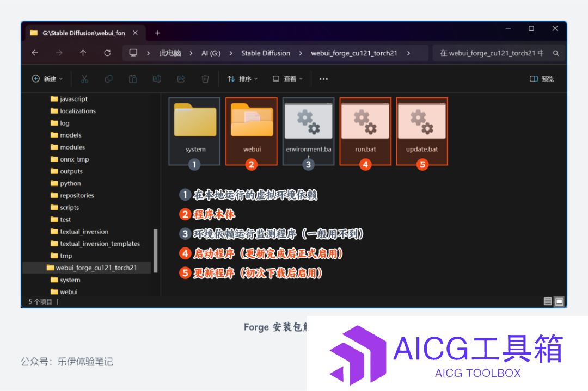The width and height of the screenshot is (588, 391).
Task: Select repositories folder in the tree
Action: point(72,195)
